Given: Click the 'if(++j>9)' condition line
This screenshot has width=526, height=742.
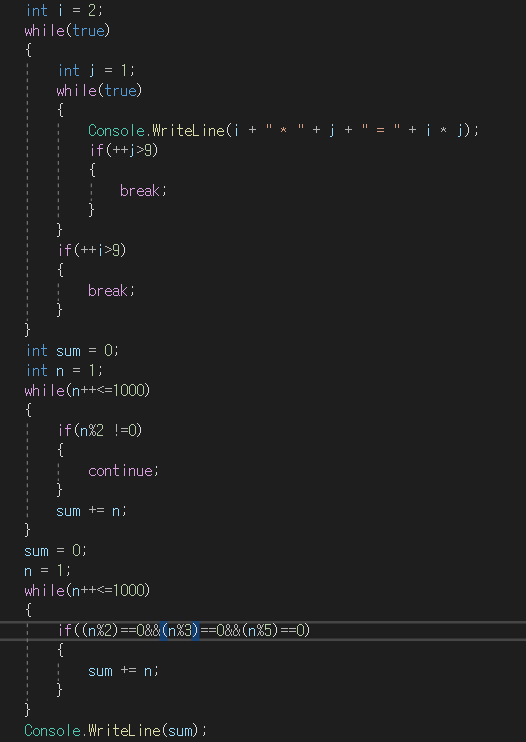Looking at the screenshot, I should [x=123, y=150].
